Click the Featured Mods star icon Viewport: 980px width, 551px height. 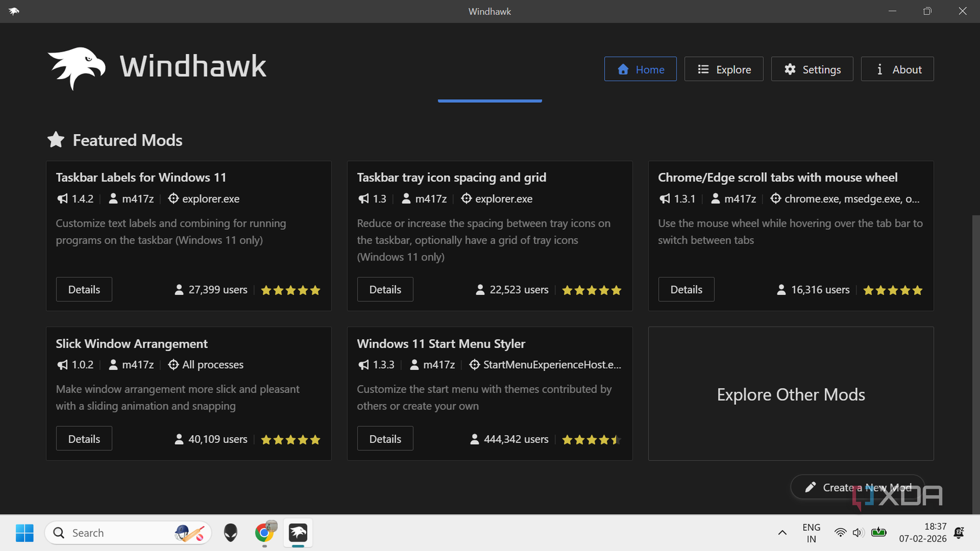[x=56, y=140]
